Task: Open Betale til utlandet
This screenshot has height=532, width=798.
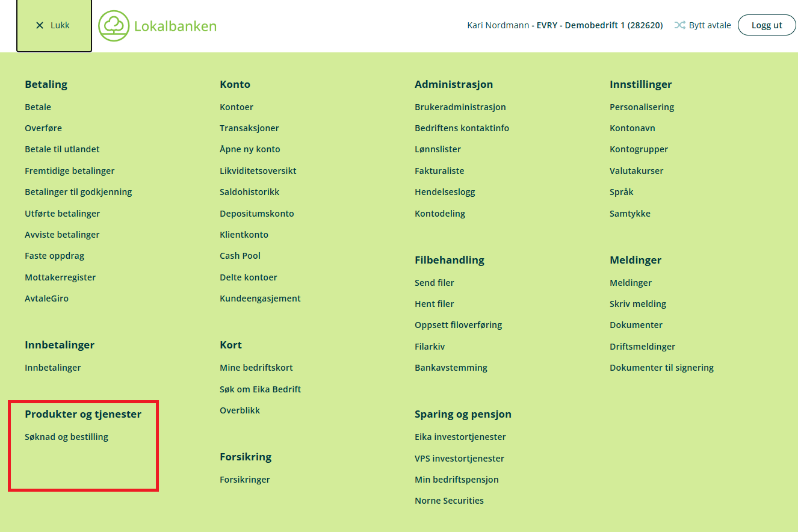Action: (62, 149)
